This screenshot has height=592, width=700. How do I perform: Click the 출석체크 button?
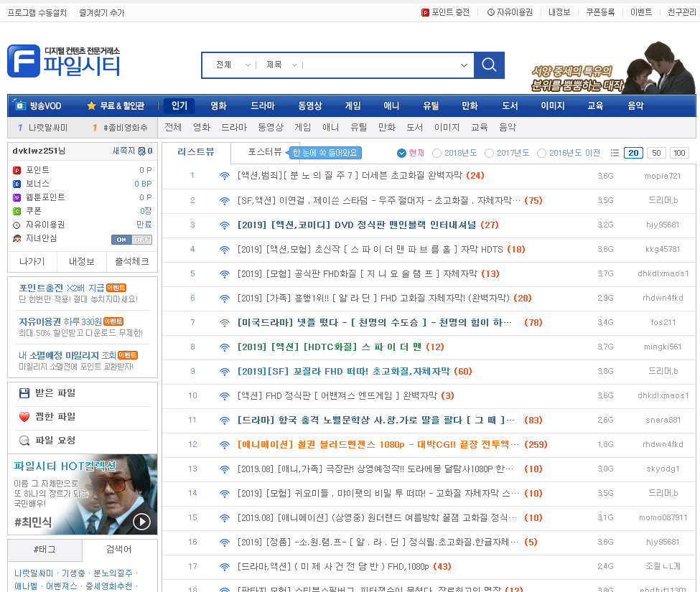[132, 262]
